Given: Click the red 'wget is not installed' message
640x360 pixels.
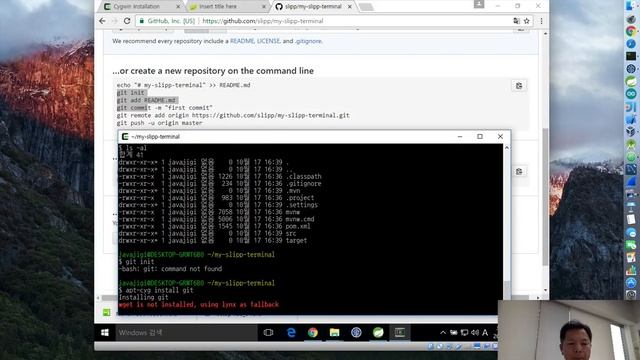Looking at the screenshot, I should tap(199, 304).
